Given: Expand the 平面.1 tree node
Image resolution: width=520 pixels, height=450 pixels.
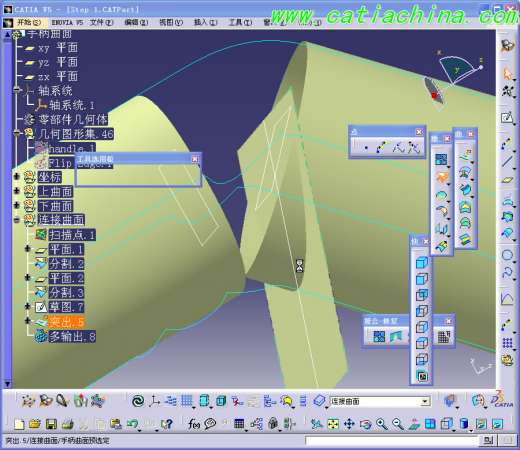Looking at the screenshot, I should click(x=28, y=249).
